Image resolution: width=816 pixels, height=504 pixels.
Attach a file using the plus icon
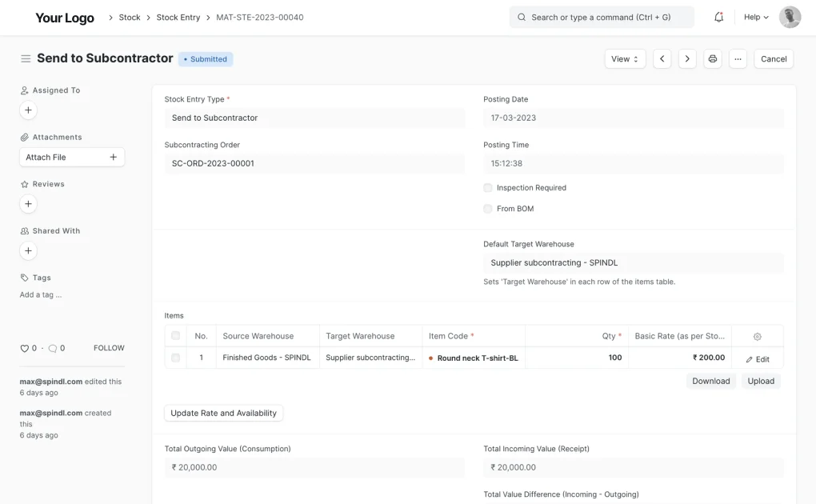tap(114, 157)
